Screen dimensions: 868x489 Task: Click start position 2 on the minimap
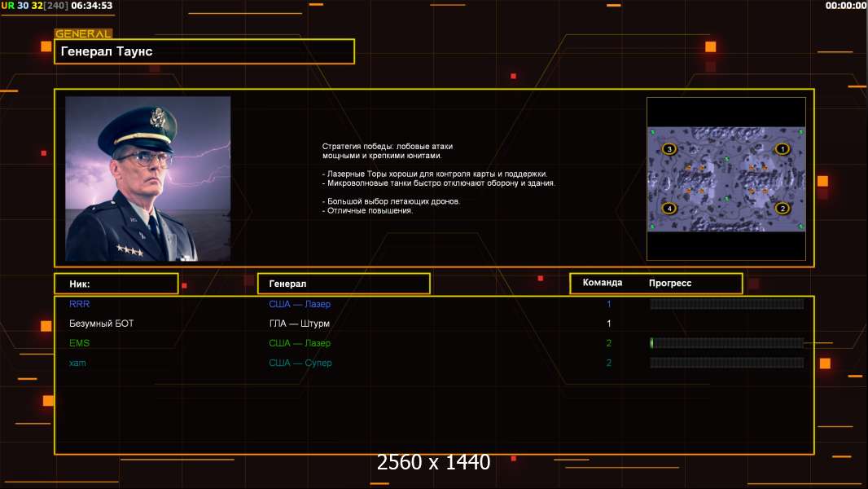pyautogui.click(x=782, y=208)
